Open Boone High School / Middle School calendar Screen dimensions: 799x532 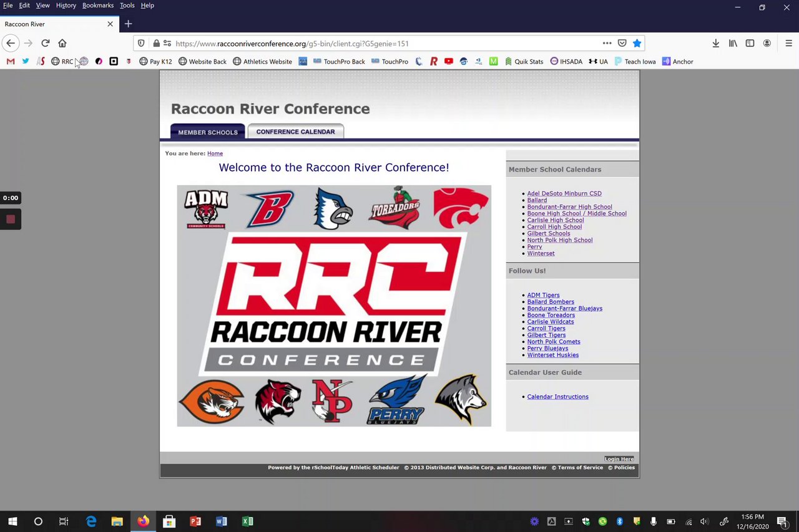[x=577, y=213]
